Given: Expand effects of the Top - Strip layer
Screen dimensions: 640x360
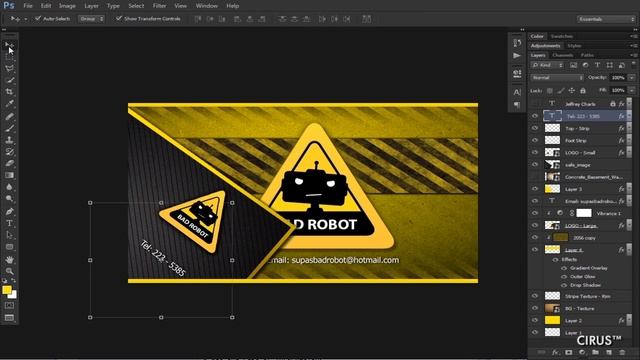Looking at the screenshot, I should pos(629,128).
